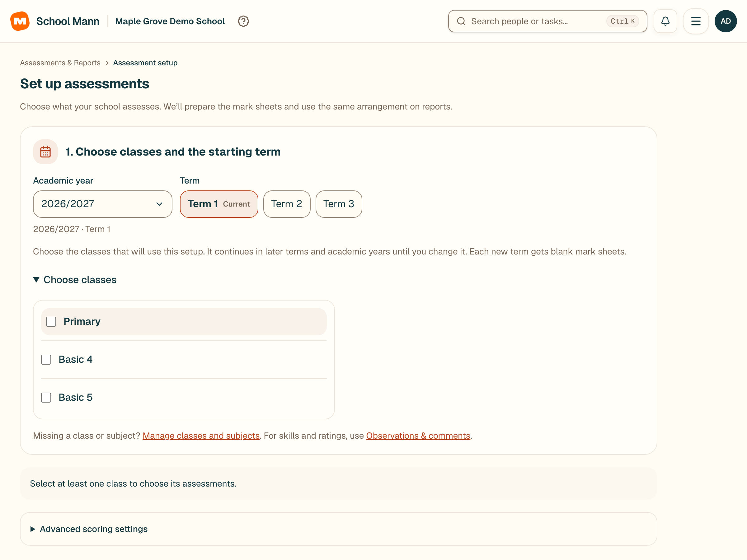Click the 2026/2027 · Term 1 summary text

(x=72, y=229)
